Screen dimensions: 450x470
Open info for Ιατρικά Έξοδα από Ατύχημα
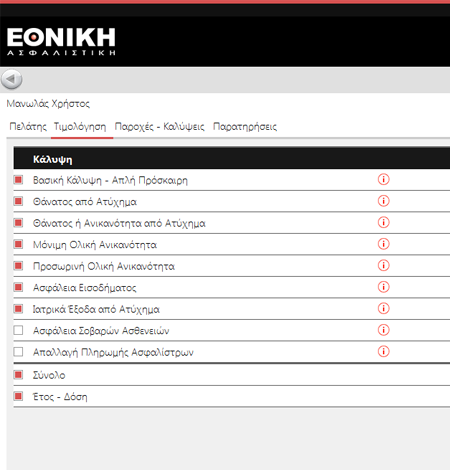tap(384, 308)
